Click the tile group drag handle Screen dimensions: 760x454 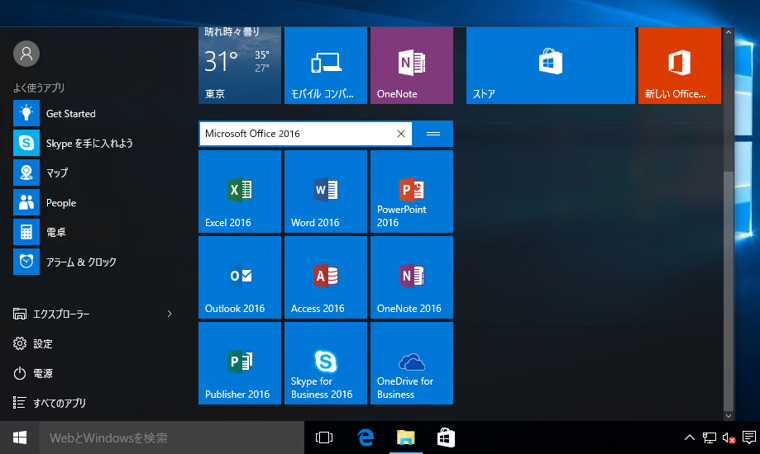pyautogui.click(x=433, y=134)
